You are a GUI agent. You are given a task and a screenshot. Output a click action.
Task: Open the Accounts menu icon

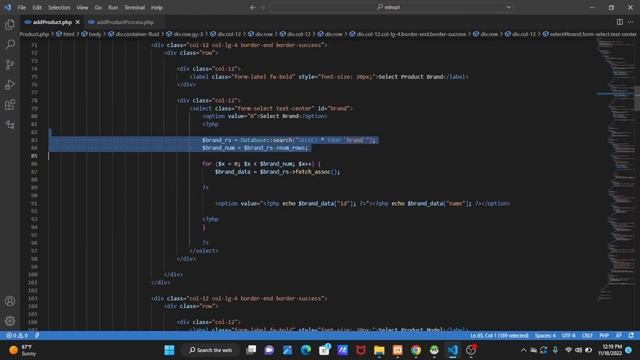pyautogui.click(x=10, y=301)
